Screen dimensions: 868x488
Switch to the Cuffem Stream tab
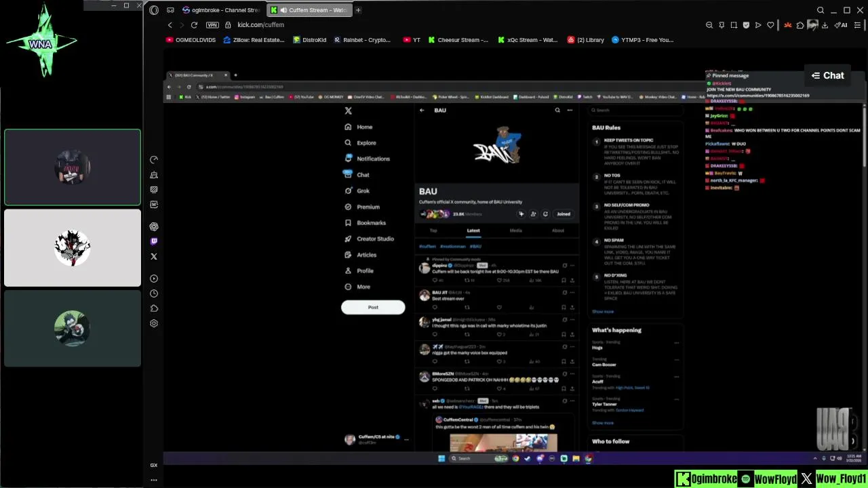(309, 10)
